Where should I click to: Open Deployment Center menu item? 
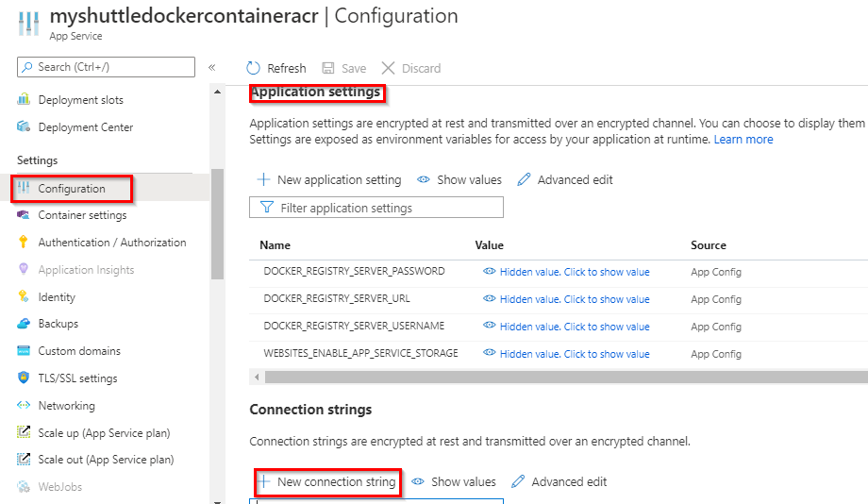tap(86, 126)
